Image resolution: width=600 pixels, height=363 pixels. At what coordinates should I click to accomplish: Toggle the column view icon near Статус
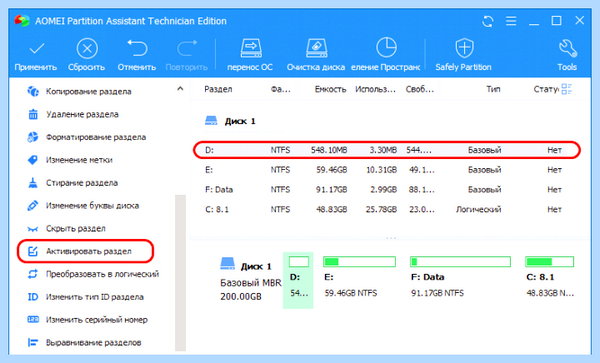(567, 89)
